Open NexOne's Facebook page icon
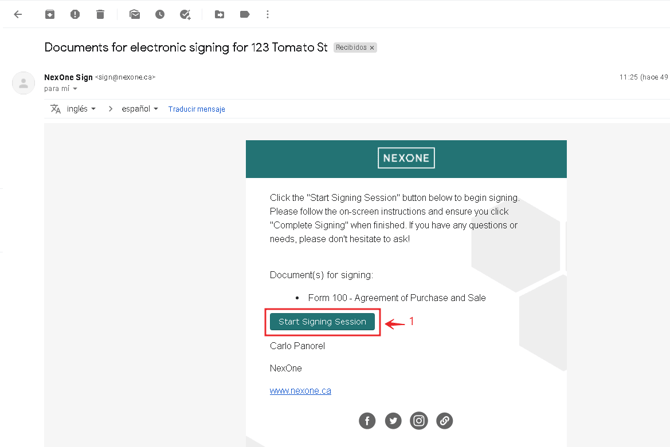The image size is (670, 447). tap(367, 421)
